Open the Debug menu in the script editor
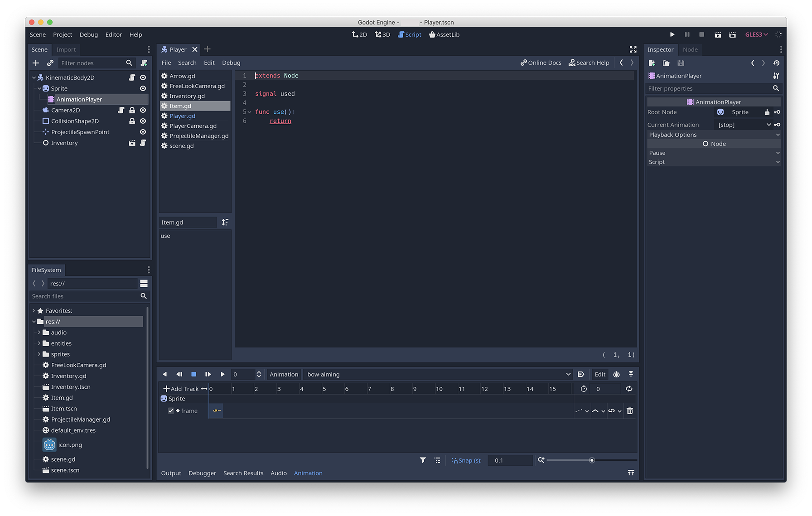Screen dimensions: 812x516 pyautogui.click(x=231, y=63)
